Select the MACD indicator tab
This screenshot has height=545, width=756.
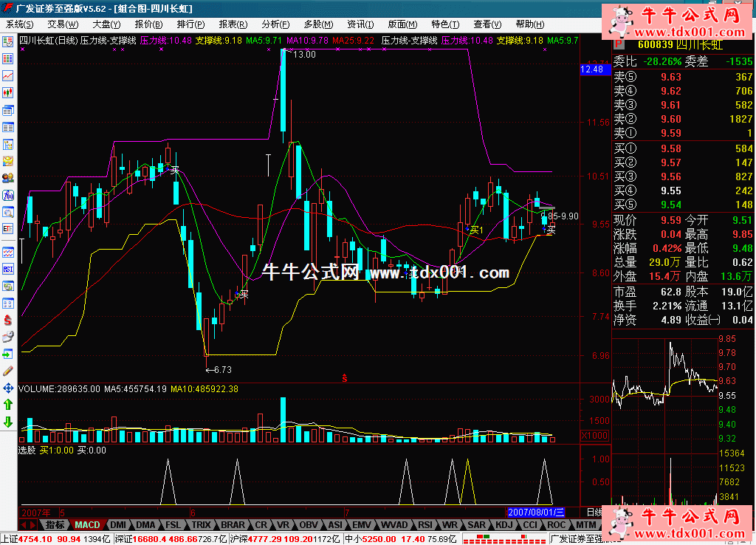pos(87,525)
